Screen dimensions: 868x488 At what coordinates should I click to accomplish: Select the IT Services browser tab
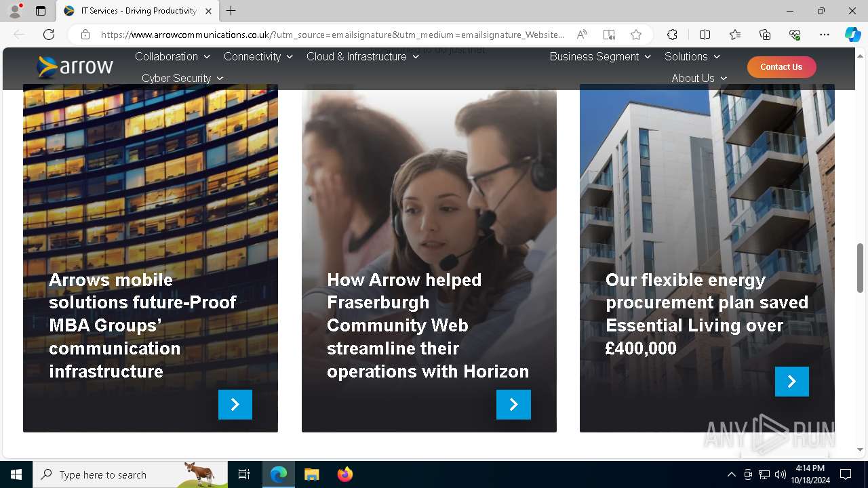pyautogui.click(x=137, y=11)
